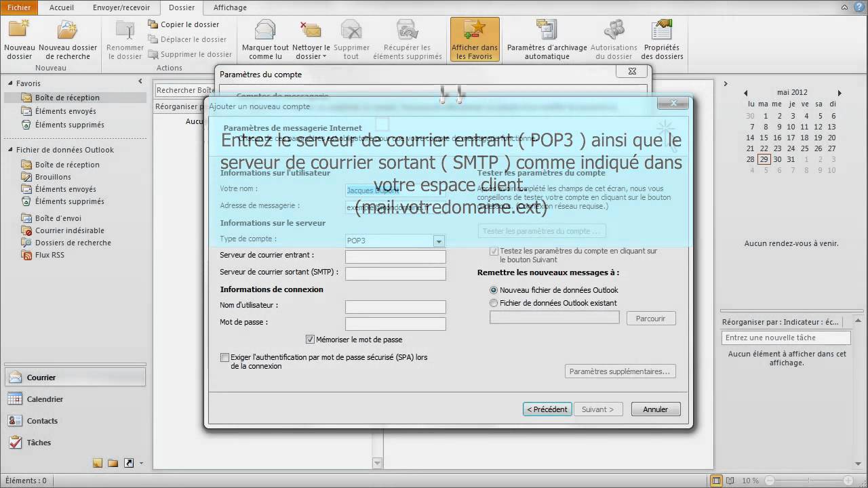Switch to Contacts navigation pane
Image resolution: width=868 pixels, height=488 pixels.
point(75,421)
